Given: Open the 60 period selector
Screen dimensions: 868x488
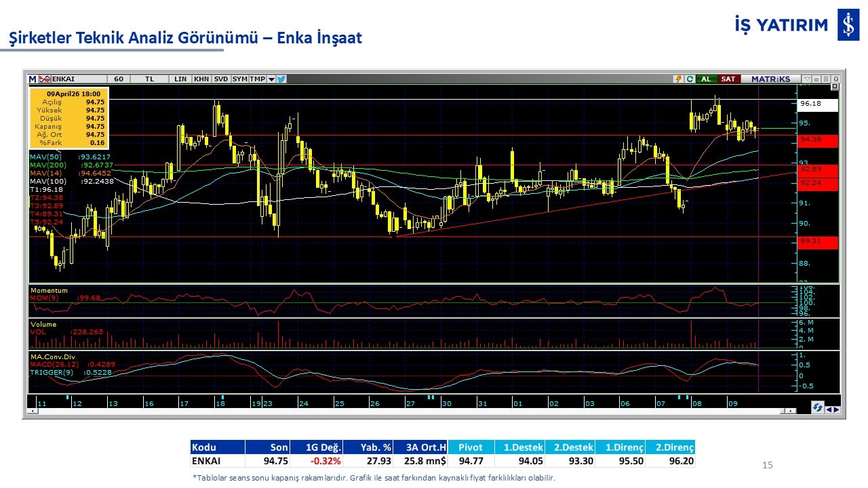Looking at the screenshot, I should 119,79.
